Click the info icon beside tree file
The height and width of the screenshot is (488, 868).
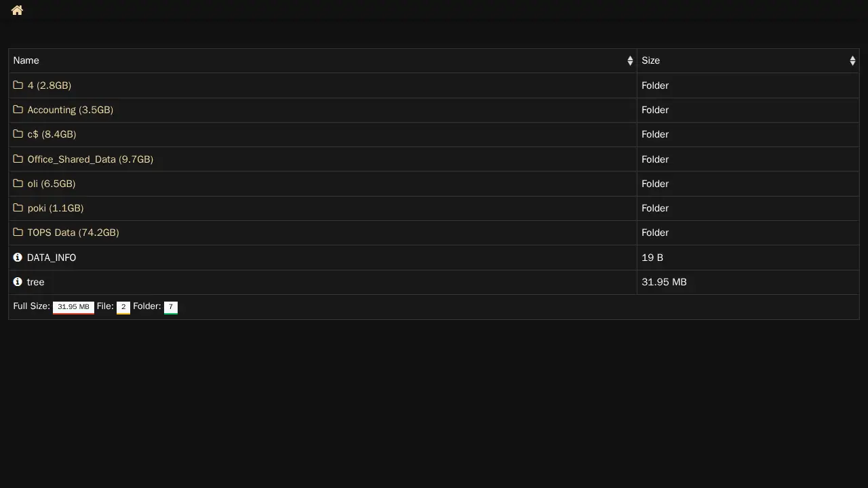tap(18, 282)
